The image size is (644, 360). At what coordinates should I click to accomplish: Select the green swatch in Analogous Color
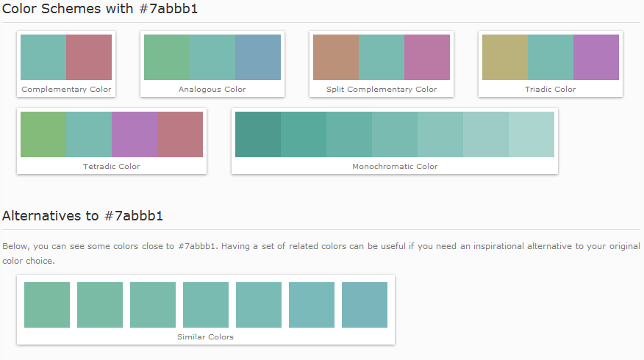click(167, 57)
